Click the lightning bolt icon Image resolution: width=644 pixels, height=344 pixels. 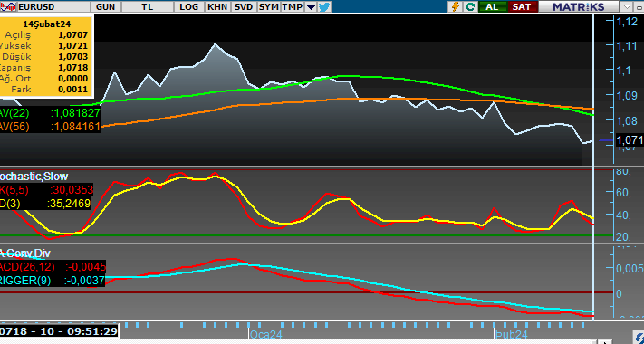click(x=456, y=6)
